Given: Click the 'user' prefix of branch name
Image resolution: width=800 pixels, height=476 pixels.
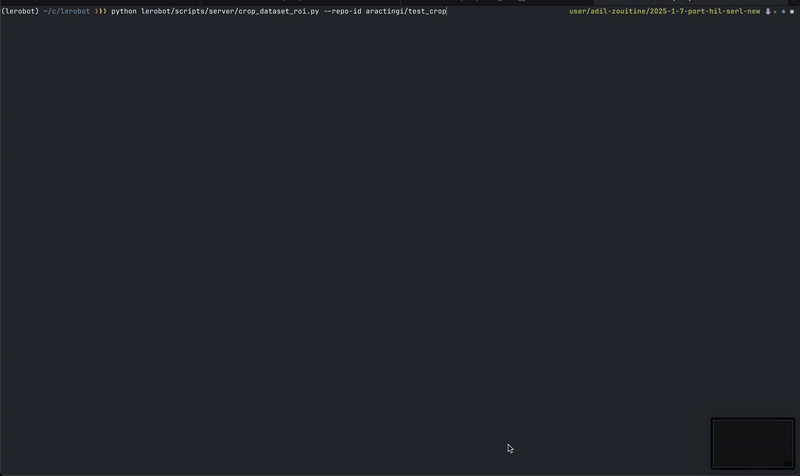Looking at the screenshot, I should coord(578,11).
